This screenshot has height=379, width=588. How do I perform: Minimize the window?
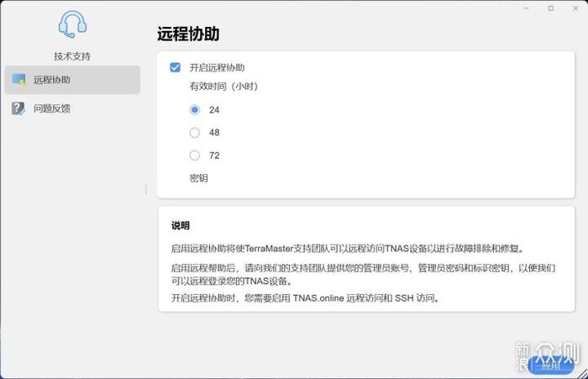coord(526,8)
